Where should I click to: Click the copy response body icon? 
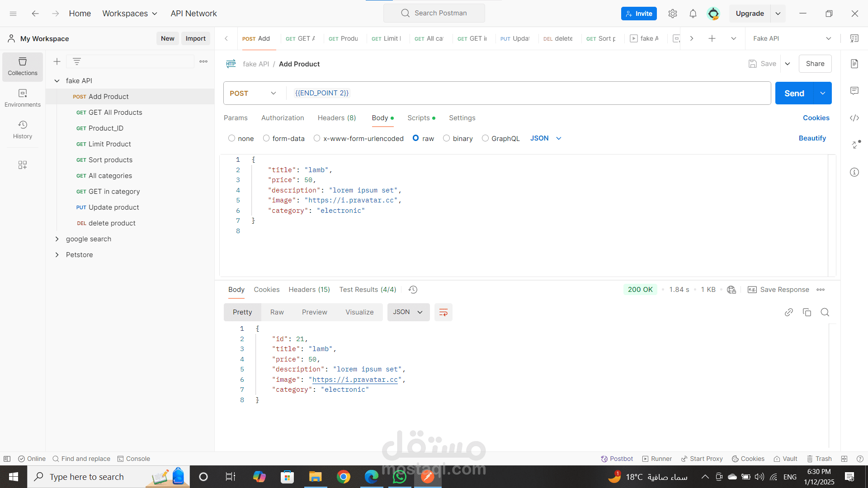click(807, 312)
